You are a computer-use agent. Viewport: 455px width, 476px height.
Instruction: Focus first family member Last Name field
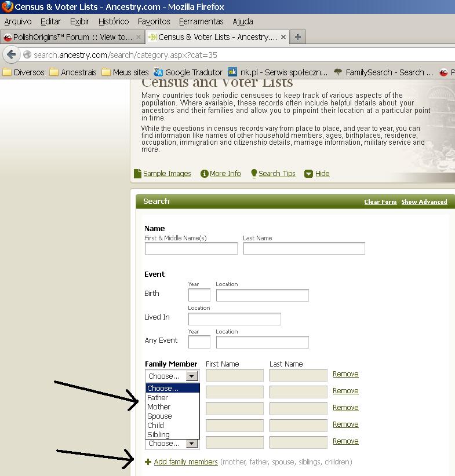click(x=299, y=375)
